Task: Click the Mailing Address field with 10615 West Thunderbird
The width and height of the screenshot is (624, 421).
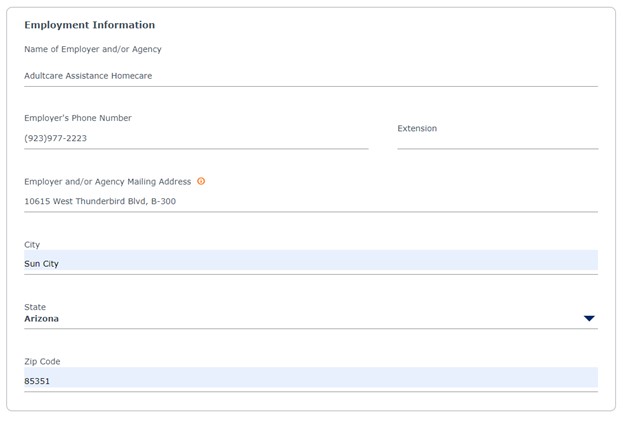Action: click(311, 201)
